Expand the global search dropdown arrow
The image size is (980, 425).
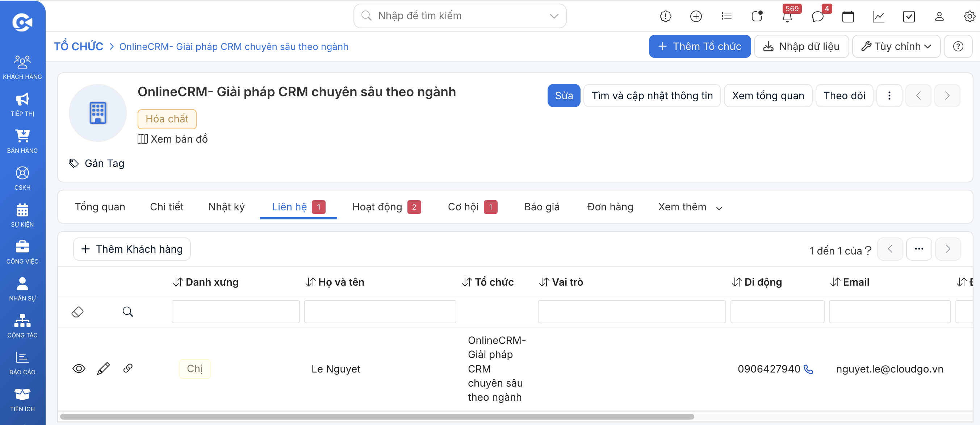point(554,16)
